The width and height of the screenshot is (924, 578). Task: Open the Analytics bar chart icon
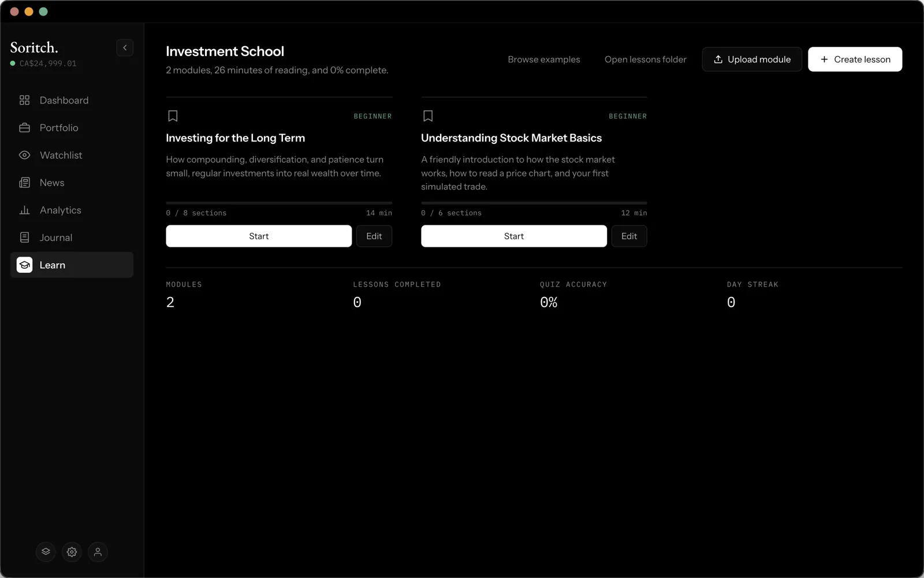tap(24, 210)
